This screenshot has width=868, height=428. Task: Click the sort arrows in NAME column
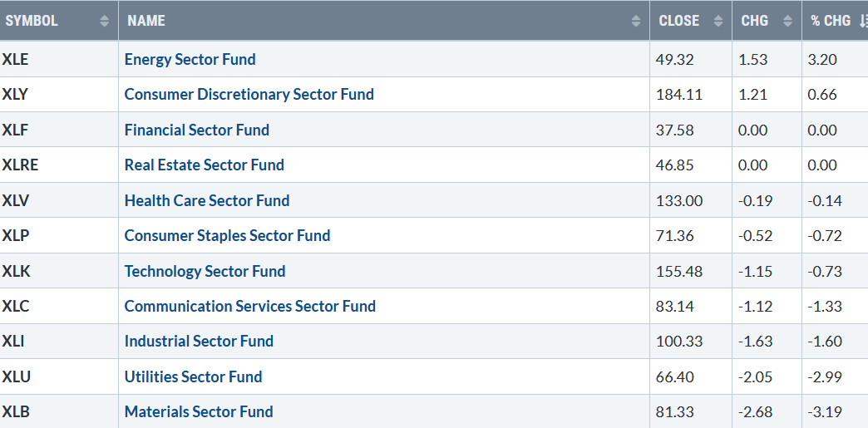tap(635, 21)
